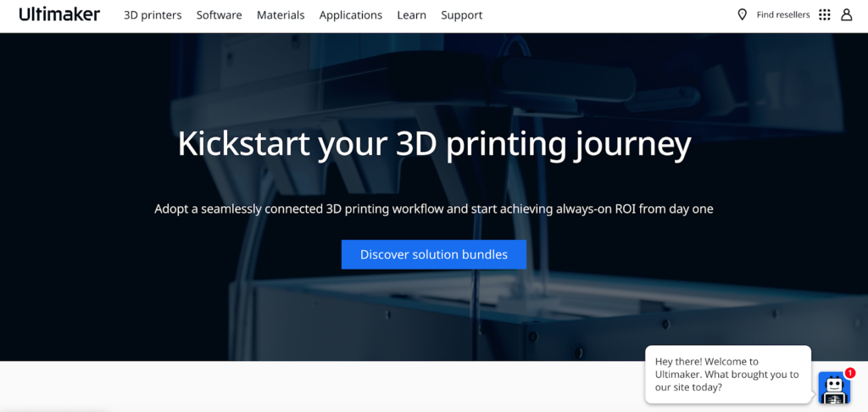Expand the Materials navigation menu
The image size is (868, 412).
pyautogui.click(x=281, y=15)
